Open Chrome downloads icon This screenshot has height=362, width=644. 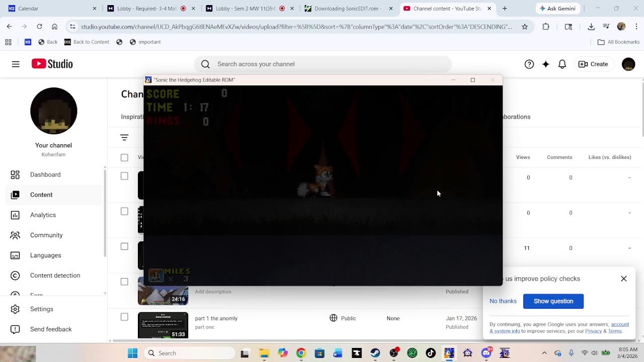click(591, 27)
